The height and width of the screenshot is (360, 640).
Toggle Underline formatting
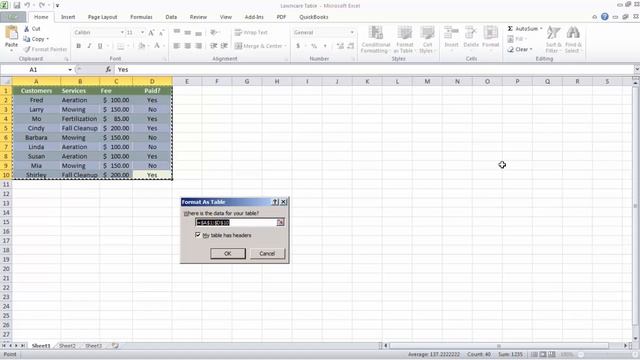(100, 46)
